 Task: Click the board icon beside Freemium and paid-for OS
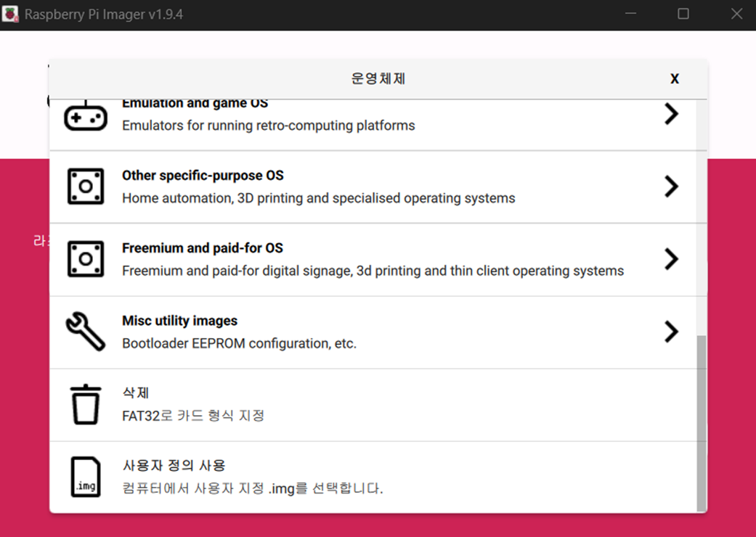point(86,259)
